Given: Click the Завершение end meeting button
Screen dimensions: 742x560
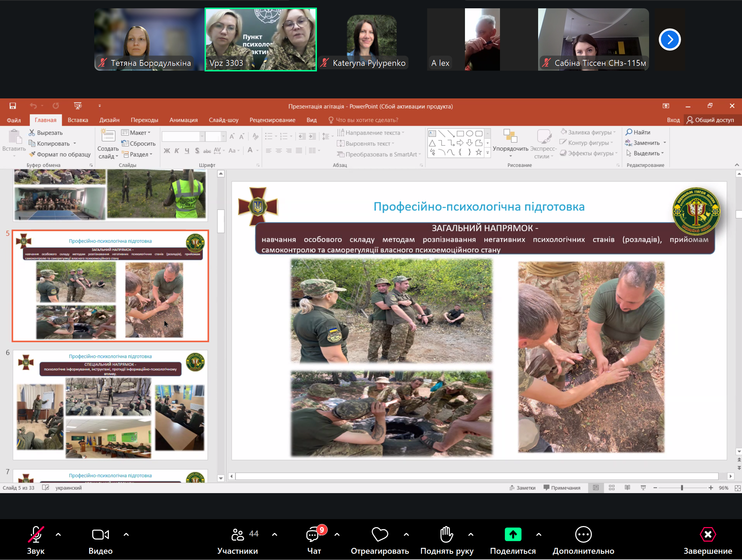Looking at the screenshot, I should (707, 535).
